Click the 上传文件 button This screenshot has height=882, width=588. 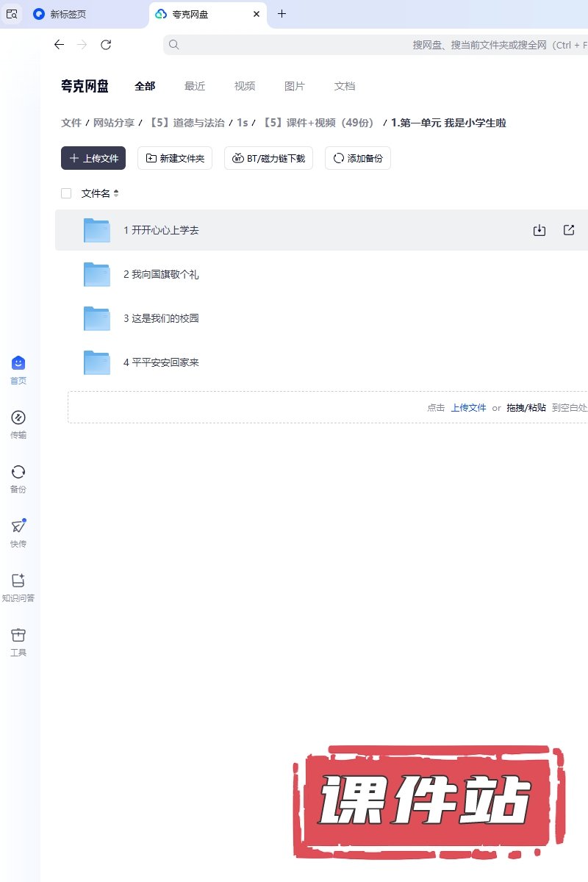point(93,158)
